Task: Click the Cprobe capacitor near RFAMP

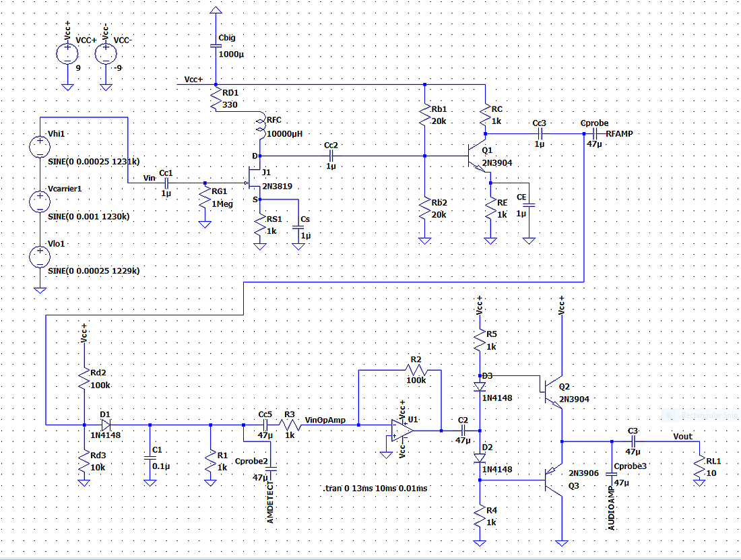Action: (595, 133)
